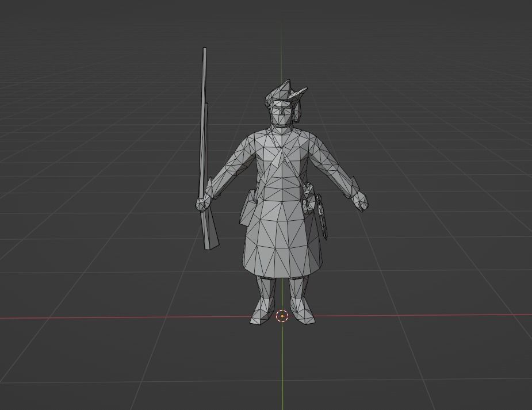532x410 pixels.
Task: Select the soldier's face
Action: [x=282, y=114]
